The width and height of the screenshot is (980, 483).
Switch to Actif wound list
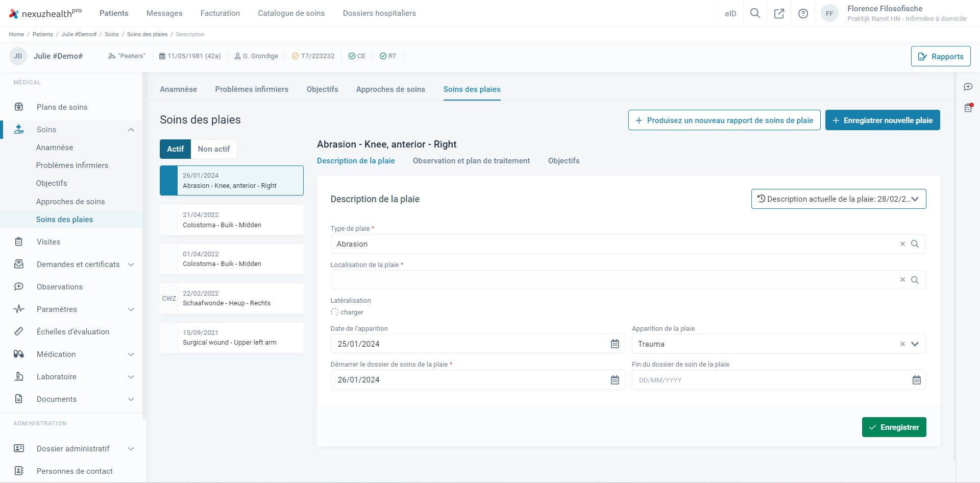pos(175,149)
